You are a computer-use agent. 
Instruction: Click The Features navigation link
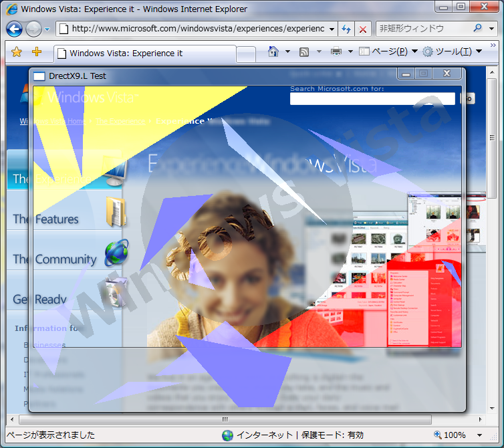click(45, 219)
